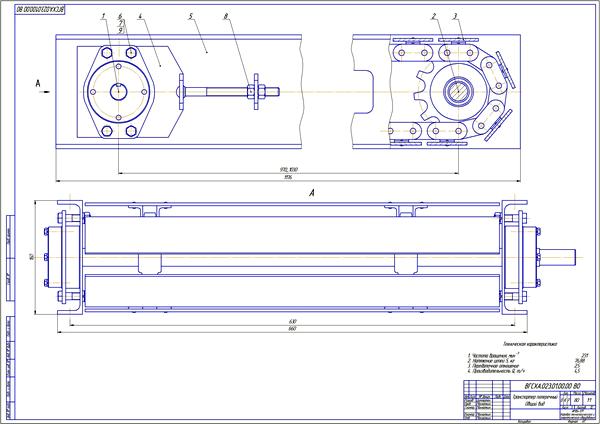Click the 'Натяжение цепи' specification line
This screenshot has height=424, width=600.
(x=491, y=361)
